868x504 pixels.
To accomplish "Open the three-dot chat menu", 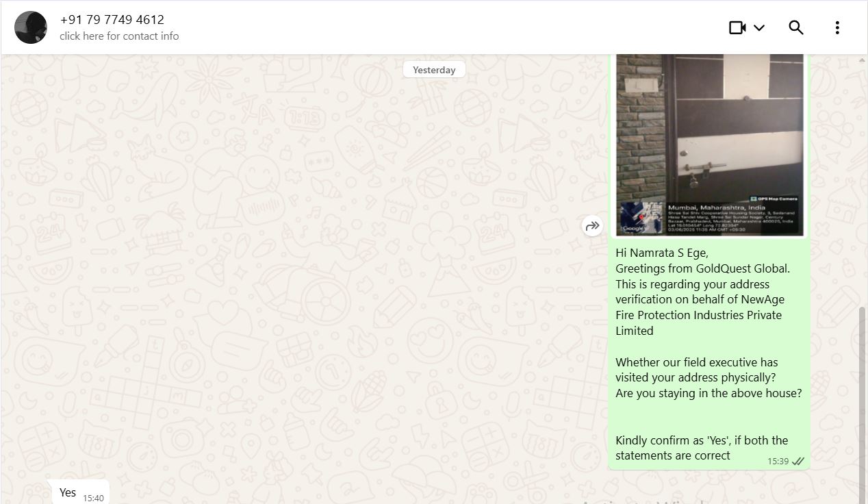I will 837,27.
